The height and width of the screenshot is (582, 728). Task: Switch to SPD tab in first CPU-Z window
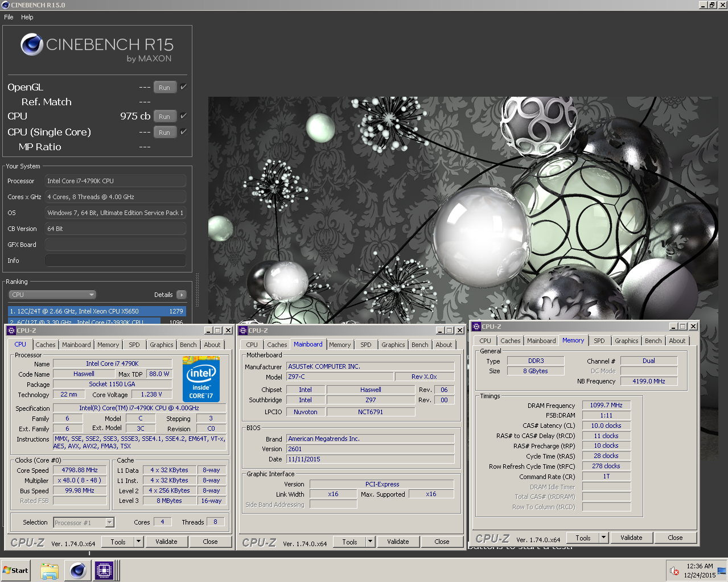[134, 345]
